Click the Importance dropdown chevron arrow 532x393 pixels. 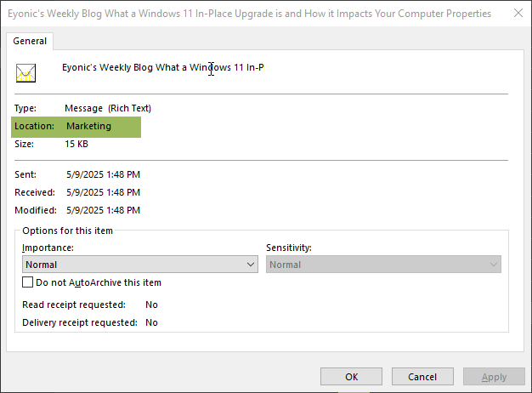[251, 265]
